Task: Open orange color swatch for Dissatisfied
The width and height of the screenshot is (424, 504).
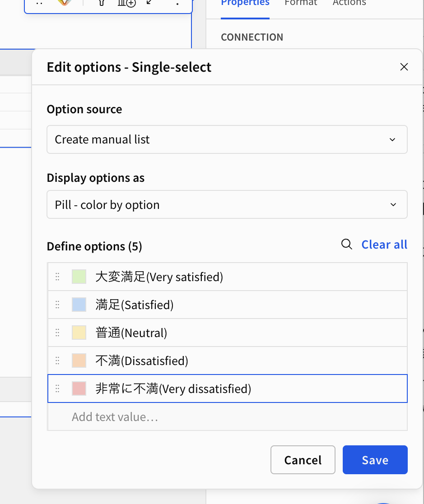Action: [x=79, y=361]
